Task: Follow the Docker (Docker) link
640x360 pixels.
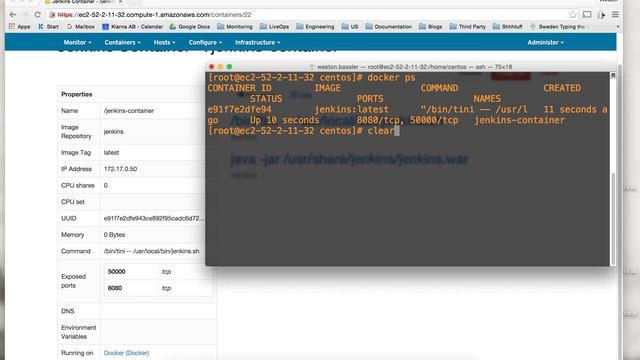Action: (x=126, y=353)
